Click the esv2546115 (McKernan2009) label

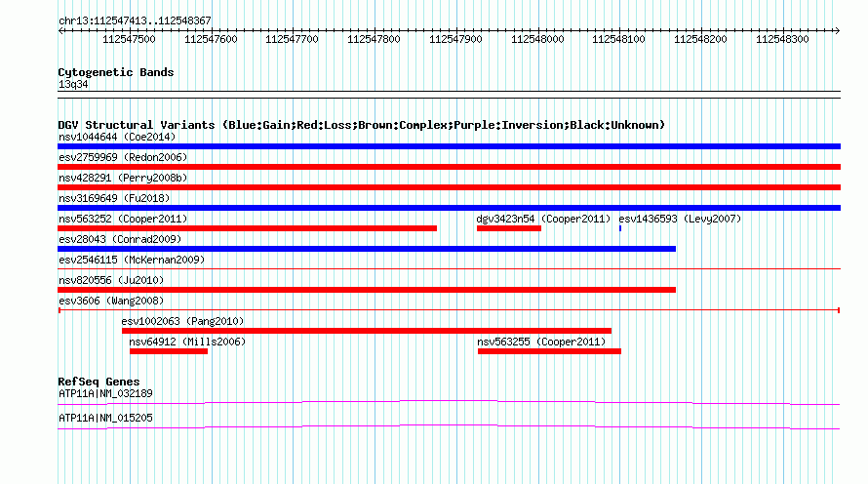tap(132, 260)
